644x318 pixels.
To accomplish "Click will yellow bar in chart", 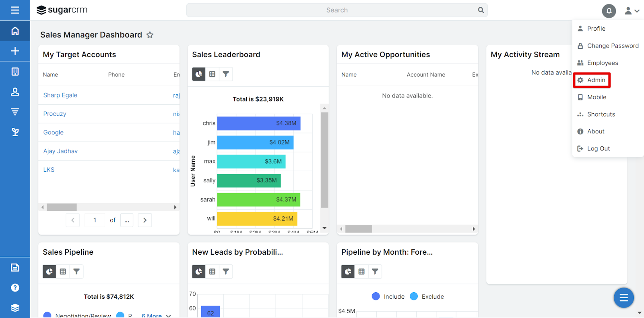I will pyautogui.click(x=257, y=219).
